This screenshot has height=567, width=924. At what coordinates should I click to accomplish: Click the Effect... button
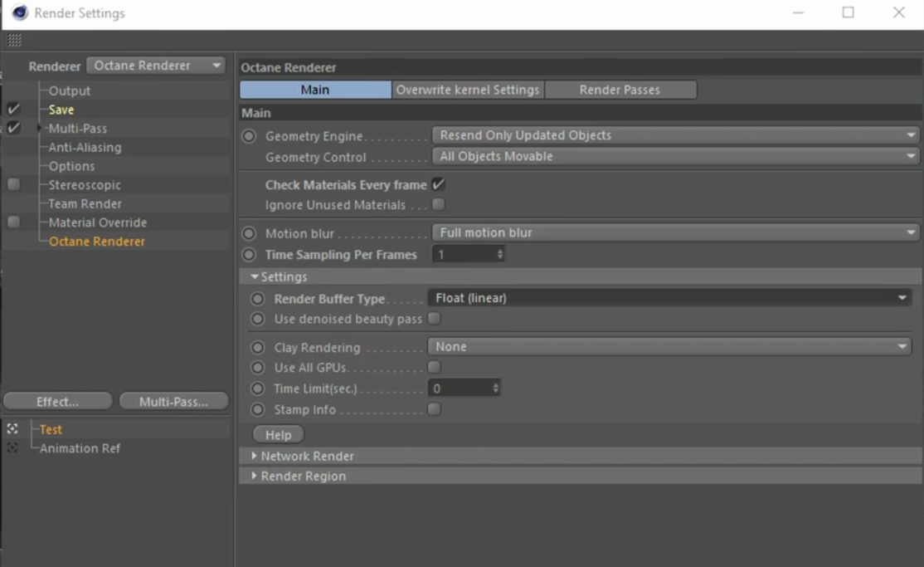[57, 402]
